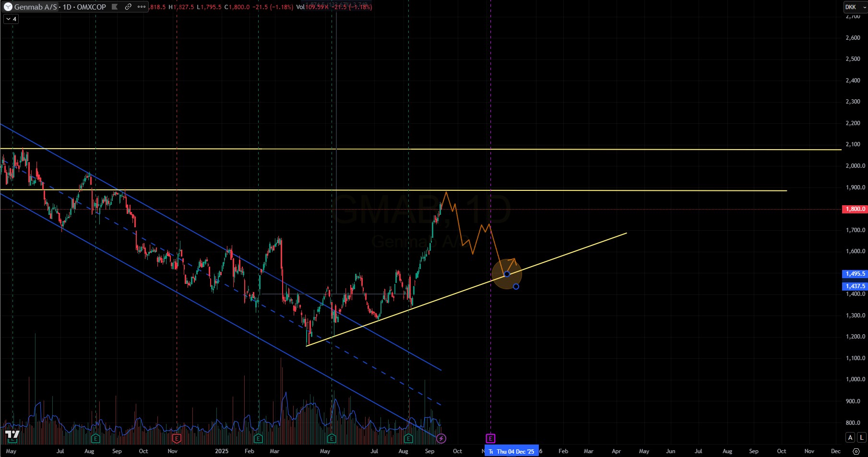Toggle log scale with the L button

click(x=862, y=437)
